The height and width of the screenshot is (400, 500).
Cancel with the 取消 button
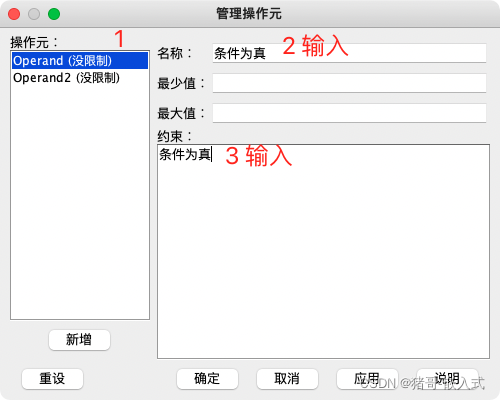287,379
